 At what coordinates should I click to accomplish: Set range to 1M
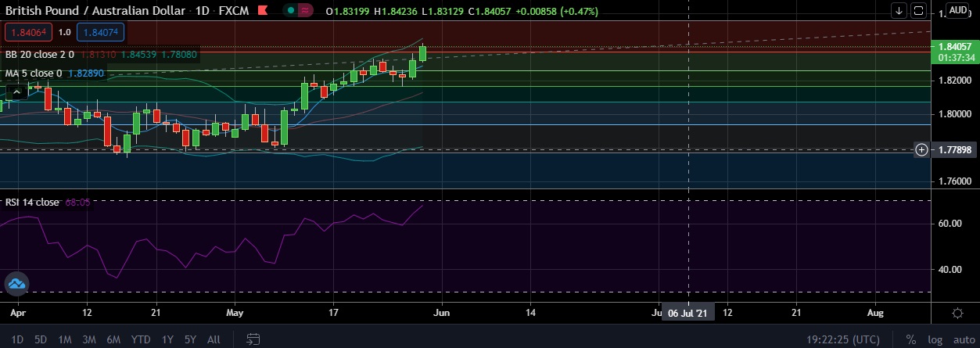click(x=65, y=339)
